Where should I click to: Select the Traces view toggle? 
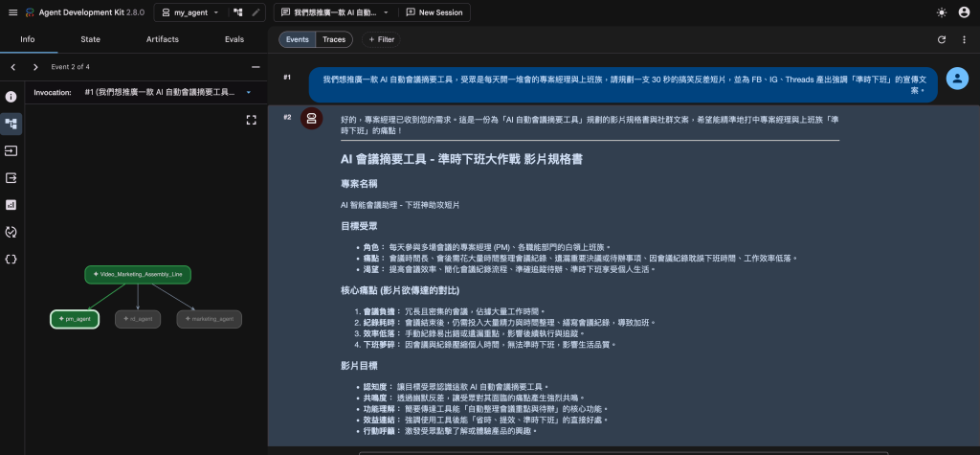tap(334, 39)
